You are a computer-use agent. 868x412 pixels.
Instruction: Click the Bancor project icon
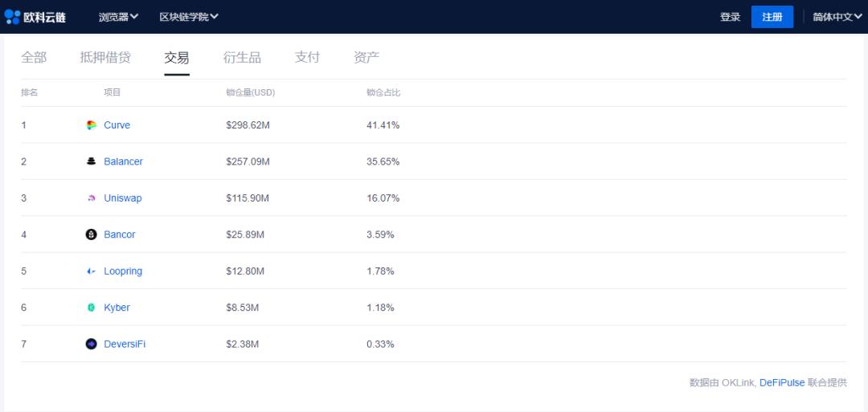(92, 235)
